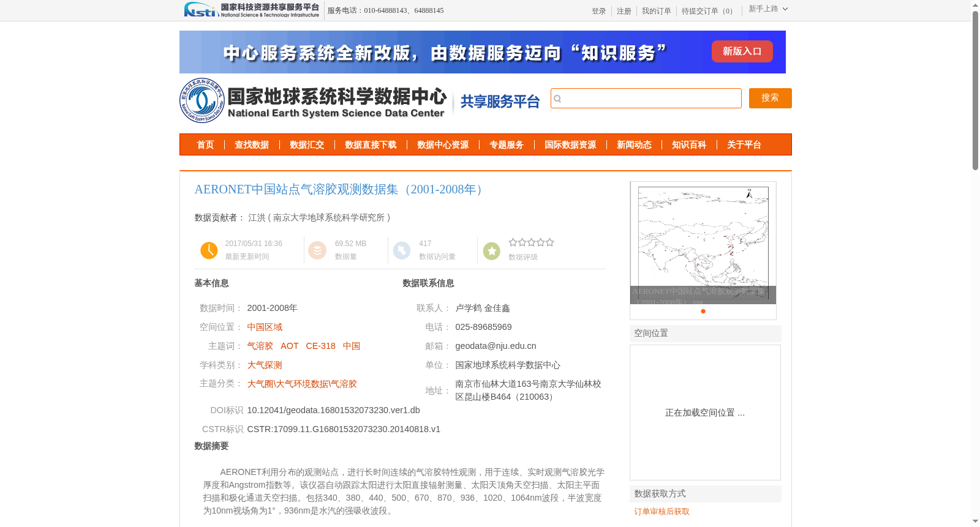Open the 查找数据 menu item
The width and height of the screenshot is (980, 527).
[252, 145]
